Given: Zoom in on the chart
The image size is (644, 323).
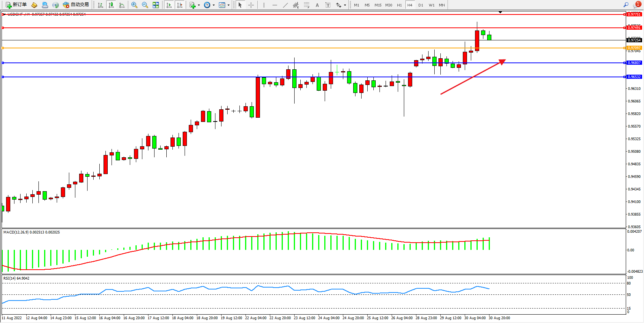Looking at the screenshot, I should (134, 5).
